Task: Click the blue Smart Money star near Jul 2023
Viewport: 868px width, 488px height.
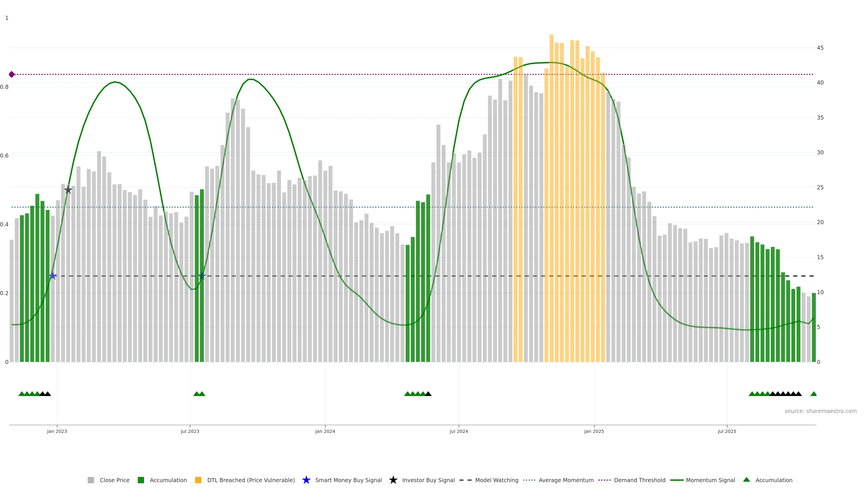Action: point(202,276)
